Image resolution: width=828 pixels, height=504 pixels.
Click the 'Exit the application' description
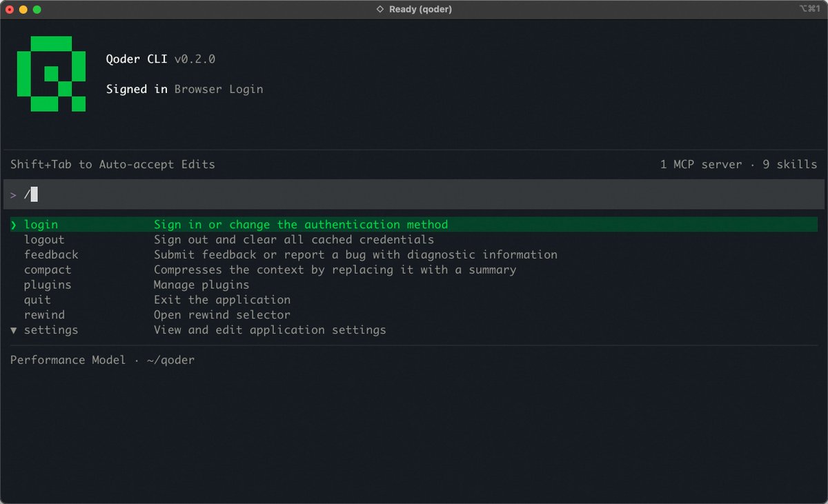(222, 300)
